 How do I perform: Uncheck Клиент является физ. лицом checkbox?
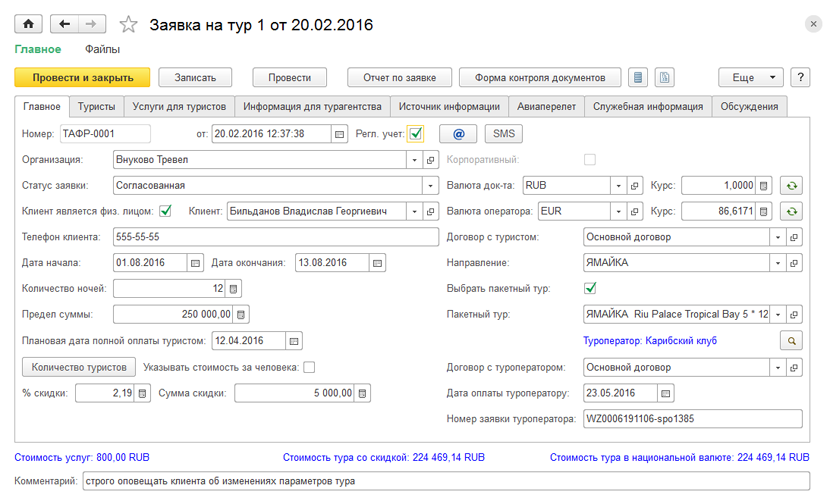point(166,211)
